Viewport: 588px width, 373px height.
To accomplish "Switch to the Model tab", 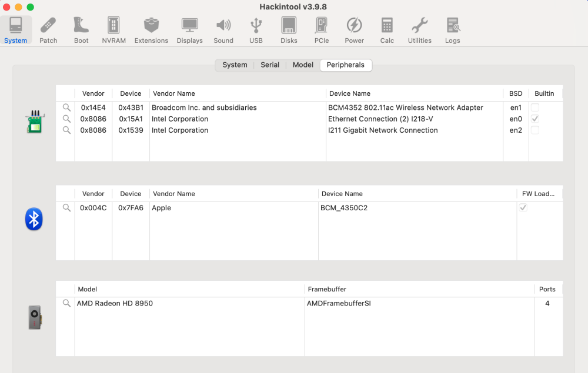I will (303, 65).
